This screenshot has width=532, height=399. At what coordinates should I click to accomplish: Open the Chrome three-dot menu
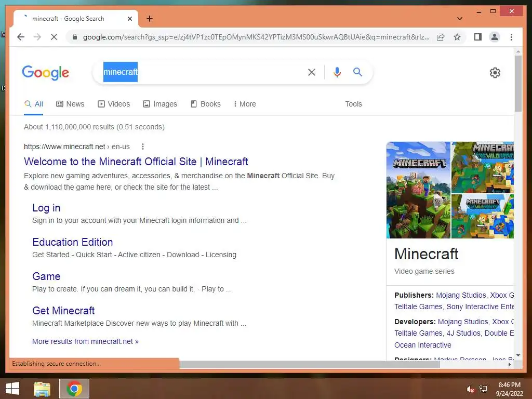pyautogui.click(x=511, y=37)
